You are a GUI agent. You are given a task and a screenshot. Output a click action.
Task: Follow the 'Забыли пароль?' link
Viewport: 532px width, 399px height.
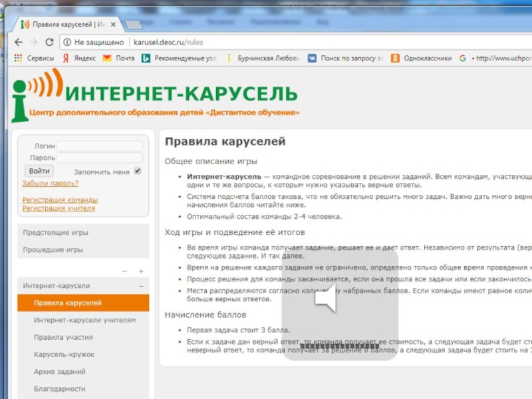tap(50, 184)
